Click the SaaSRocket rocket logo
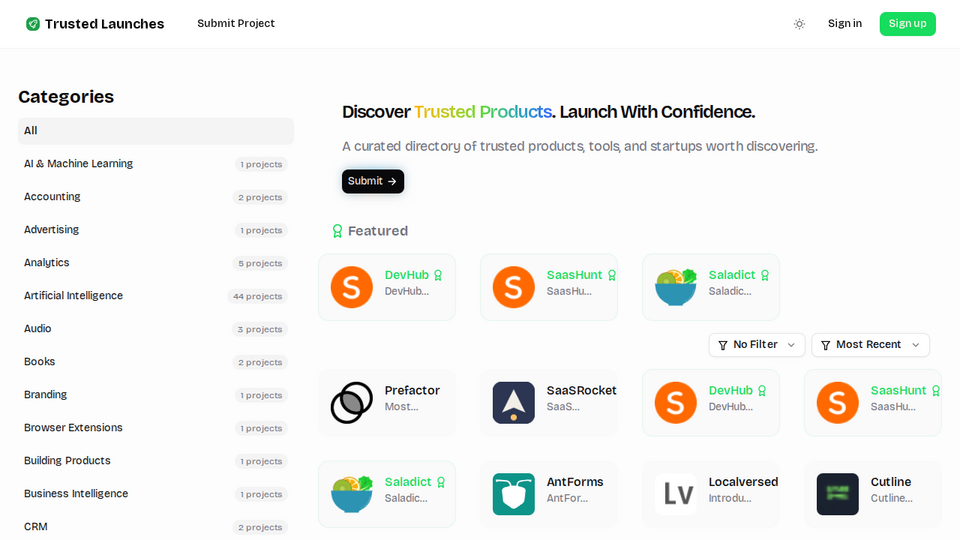Image resolution: width=960 pixels, height=540 pixels. 514,403
